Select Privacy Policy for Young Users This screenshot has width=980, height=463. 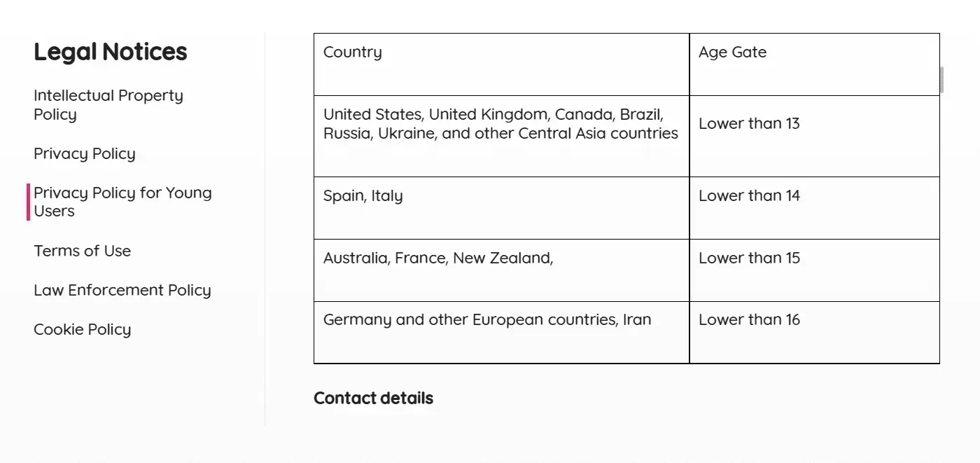(x=122, y=202)
